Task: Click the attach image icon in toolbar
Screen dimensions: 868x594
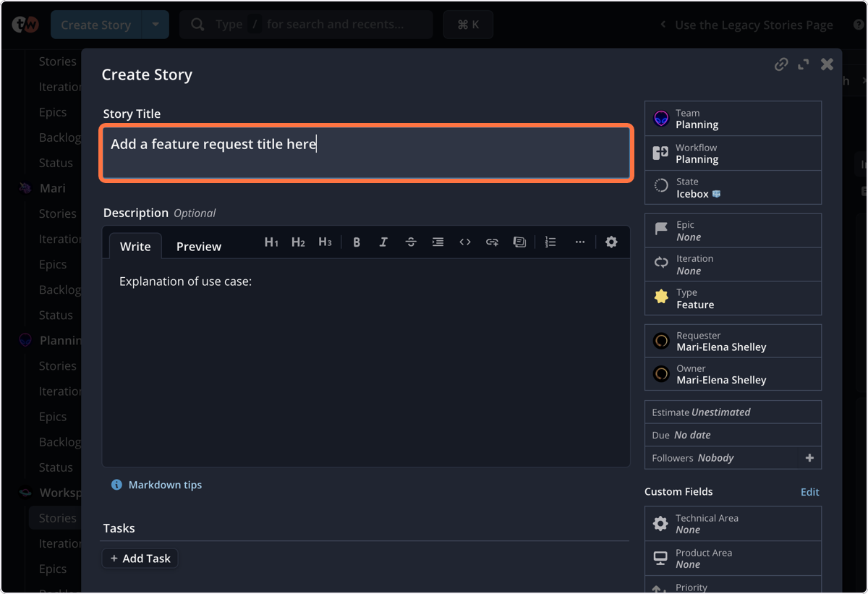Action: click(519, 242)
